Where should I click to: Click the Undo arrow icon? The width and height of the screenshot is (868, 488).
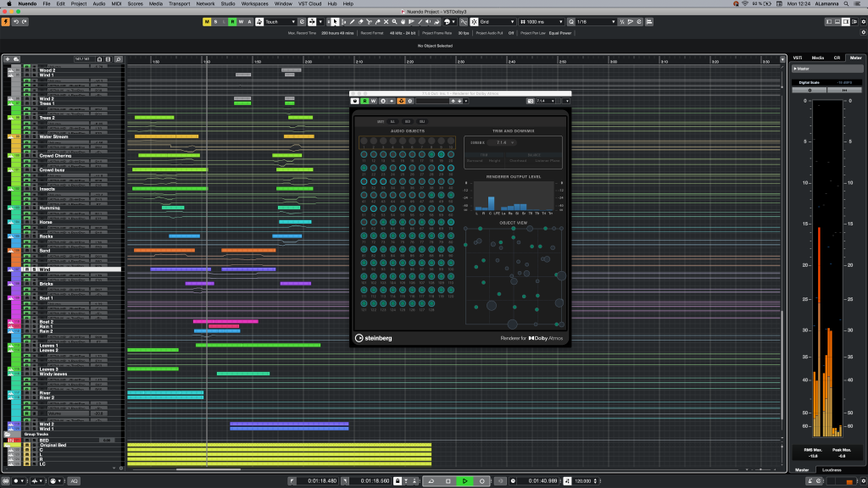pyautogui.click(x=16, y=22)
